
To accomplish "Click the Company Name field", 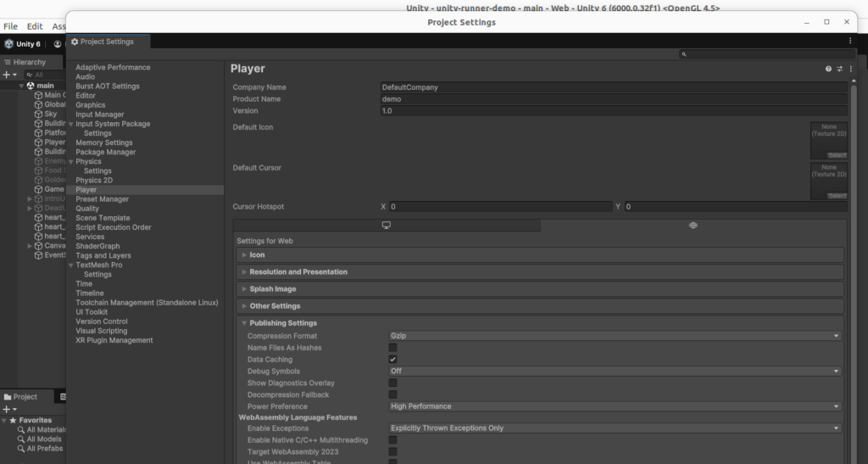I will (x=614, y=87).
